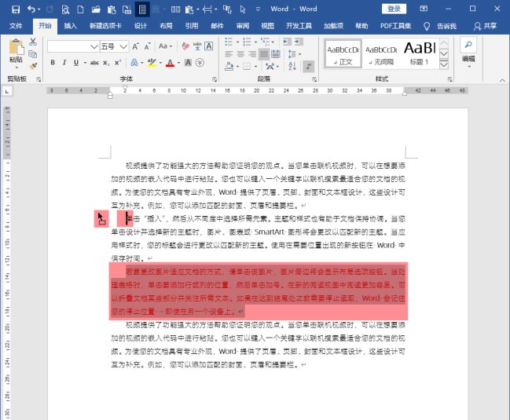Toggle Italic formatting
The height and width of the screenshot is (420, 510).
pos(64,63)
